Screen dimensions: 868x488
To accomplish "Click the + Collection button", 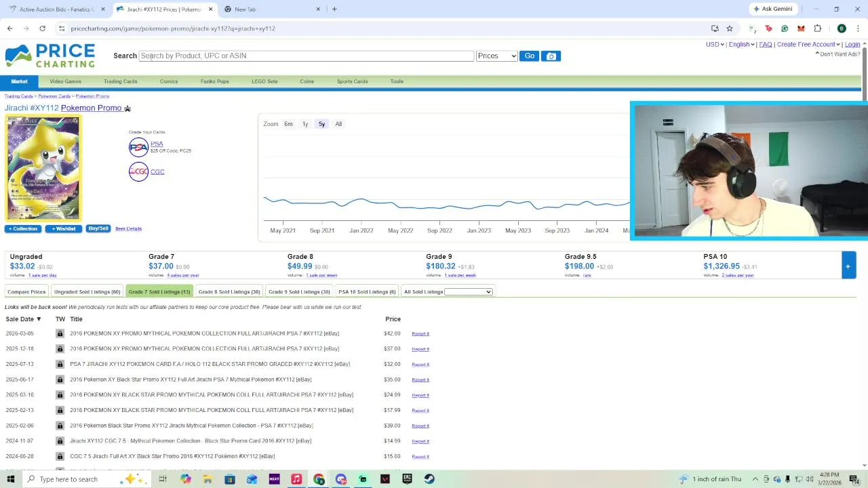I will pyautogui.click(x=23, y=228).
